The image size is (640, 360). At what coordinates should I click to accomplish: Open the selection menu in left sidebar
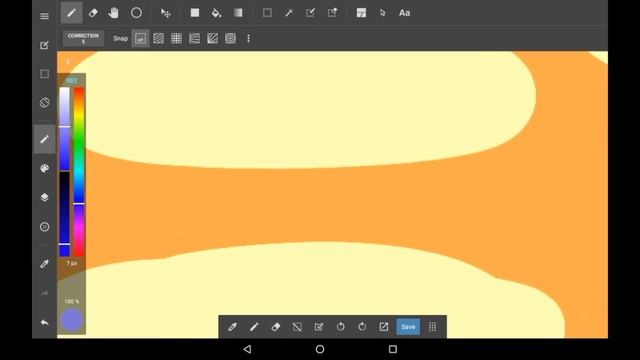[44, 74]
